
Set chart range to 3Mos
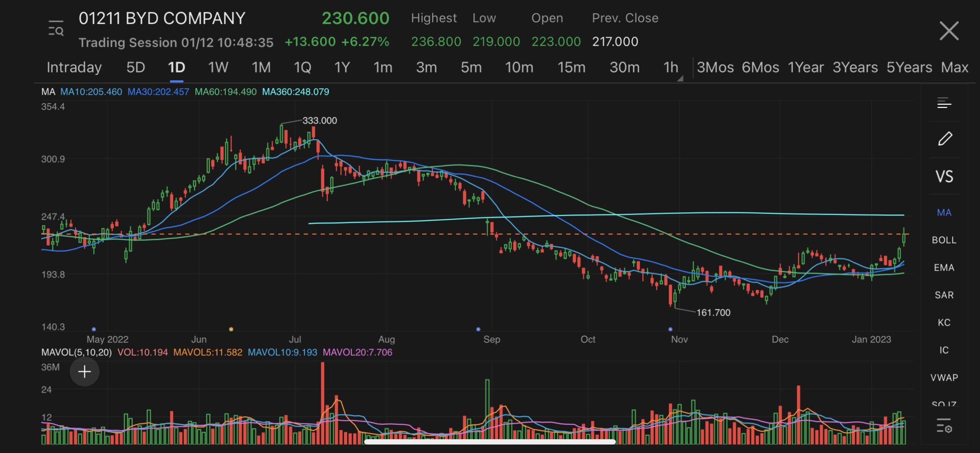[715, 67]
